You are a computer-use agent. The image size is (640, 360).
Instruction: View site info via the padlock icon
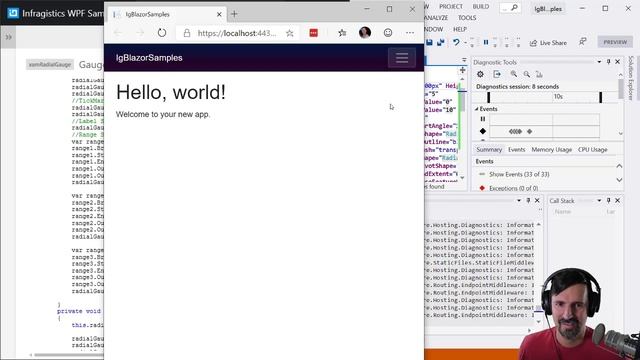[187, 33]
